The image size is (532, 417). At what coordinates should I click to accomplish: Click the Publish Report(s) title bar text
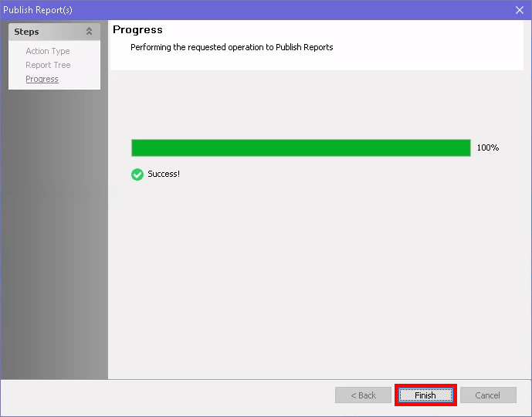[x=38, y=10]
